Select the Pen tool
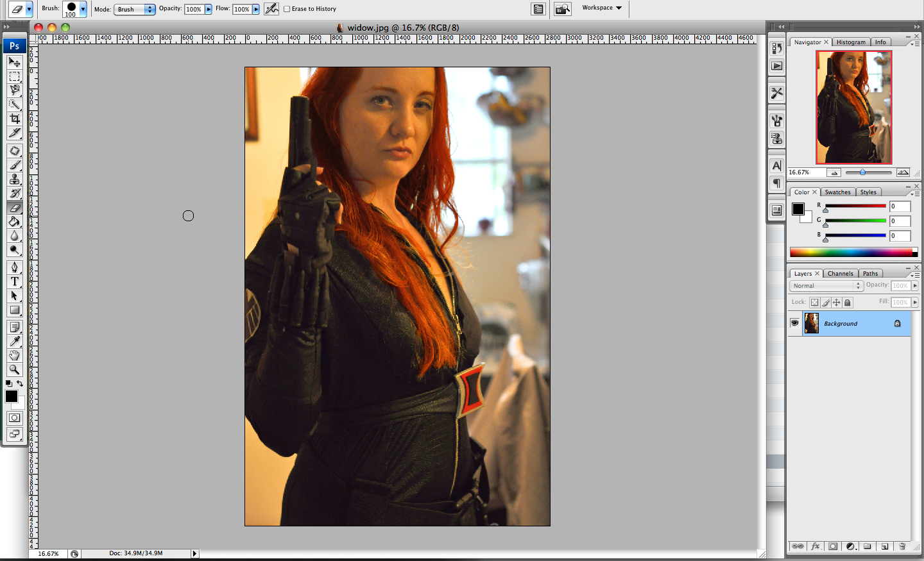The width and height of the screenshot is (924, 561). click(x=14, y=267)
